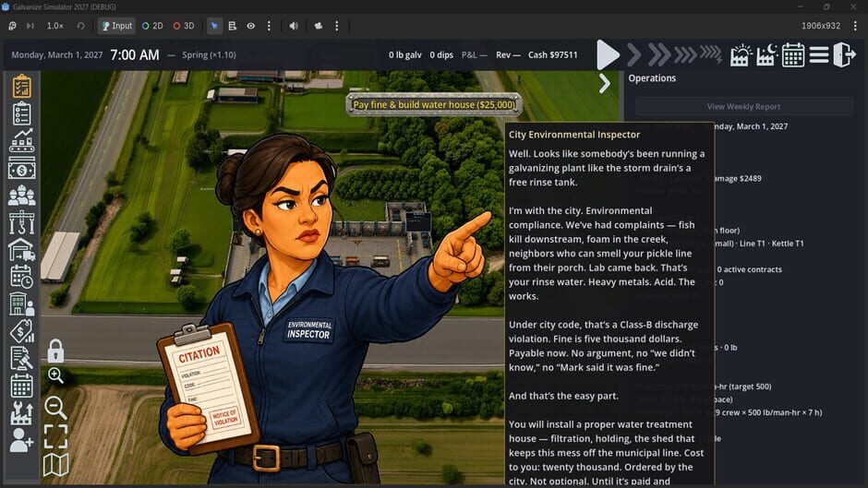868x488 pixels.
Task: Open the contract gavel document icon
Action: [21, 359]
